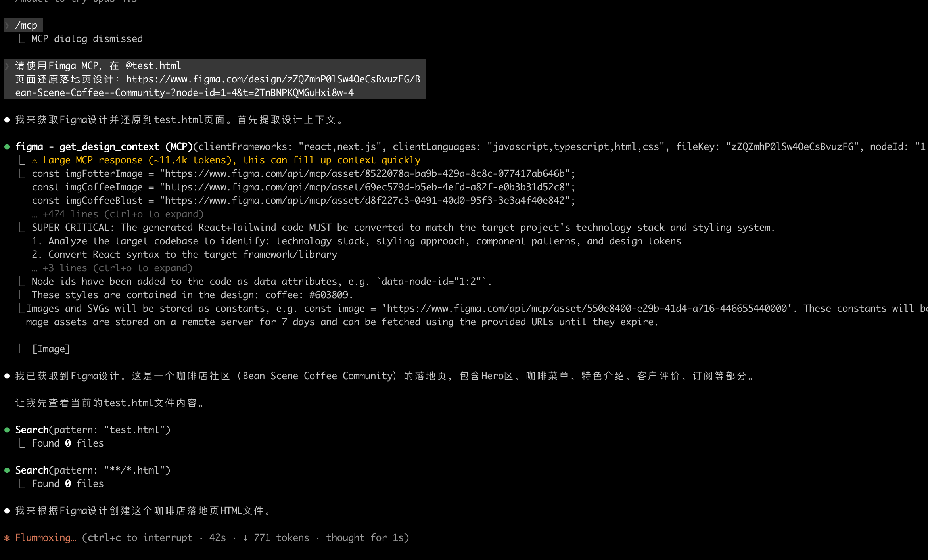
Task: Open the [Image] attachment placeholder
Action: [51, 349]
